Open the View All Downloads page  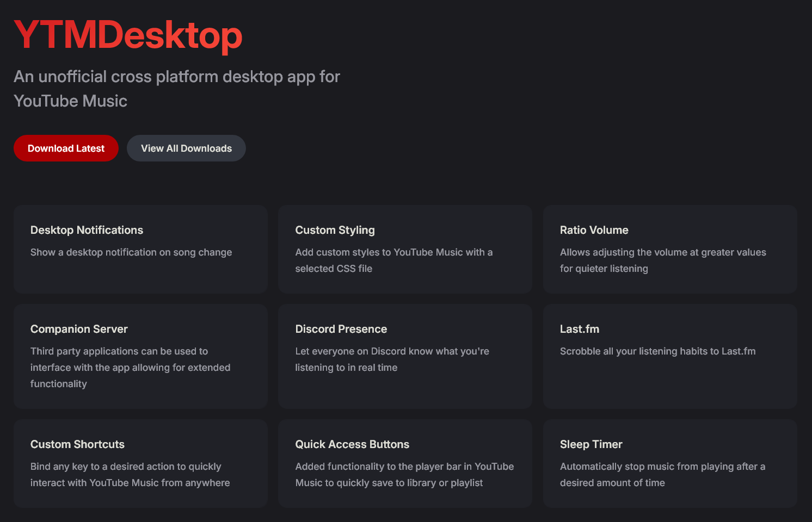pyautogui.click(x=186, y=148)
